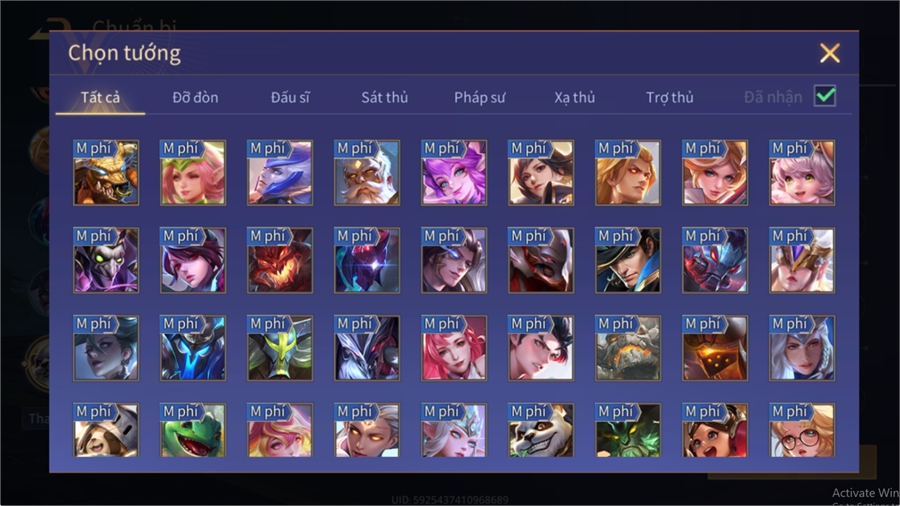Choose the purple-haired girl hero portrait
Screen dimensions: 900x506
tap(454, 173)
